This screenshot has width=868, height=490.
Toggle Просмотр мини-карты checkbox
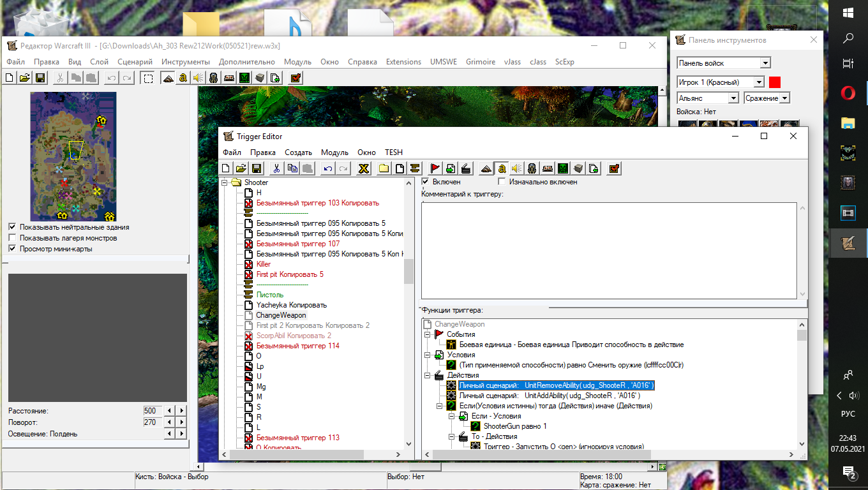pyautogui.click(x=13, y=249)
